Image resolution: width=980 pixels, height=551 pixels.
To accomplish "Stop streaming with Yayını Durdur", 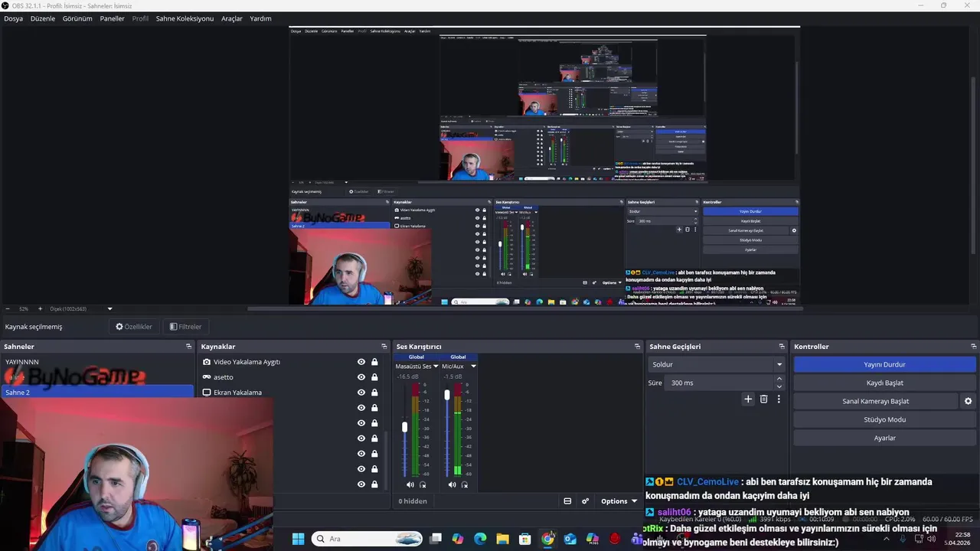I will (884, 364).
